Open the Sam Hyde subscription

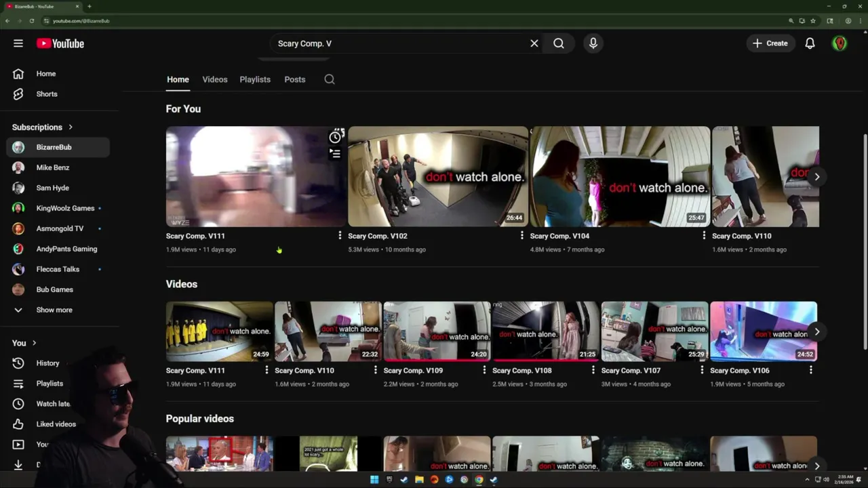coord(58,188)
